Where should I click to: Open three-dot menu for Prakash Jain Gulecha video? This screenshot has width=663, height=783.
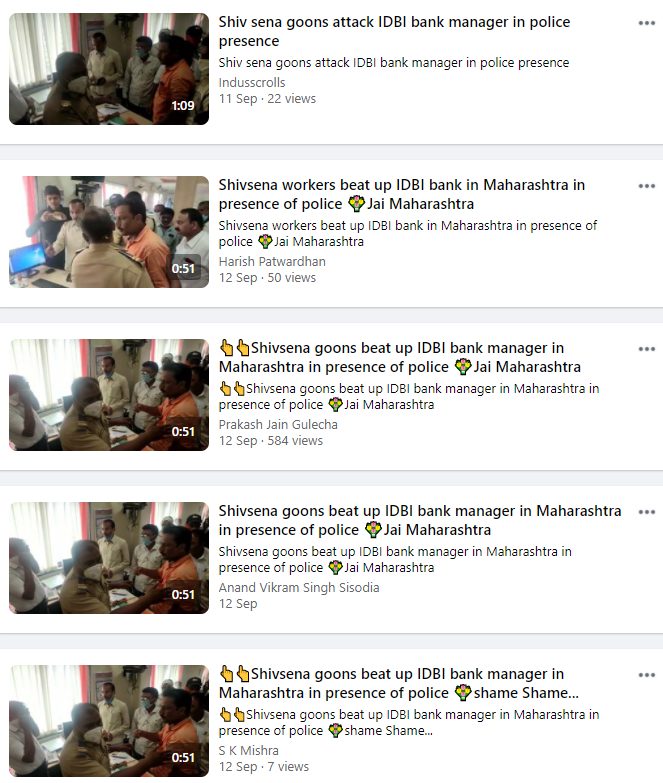click(x=647, y=349)
